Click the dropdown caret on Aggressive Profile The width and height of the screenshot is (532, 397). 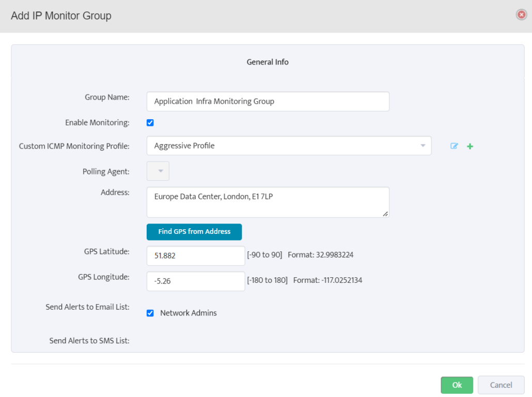pyautogui.click(x=423, y=146)
